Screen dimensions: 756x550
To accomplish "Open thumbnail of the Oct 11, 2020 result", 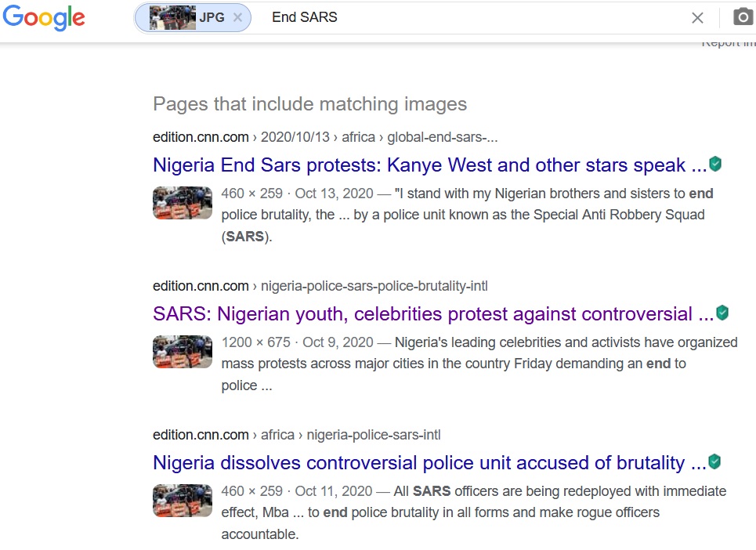I will click(183, 501).
